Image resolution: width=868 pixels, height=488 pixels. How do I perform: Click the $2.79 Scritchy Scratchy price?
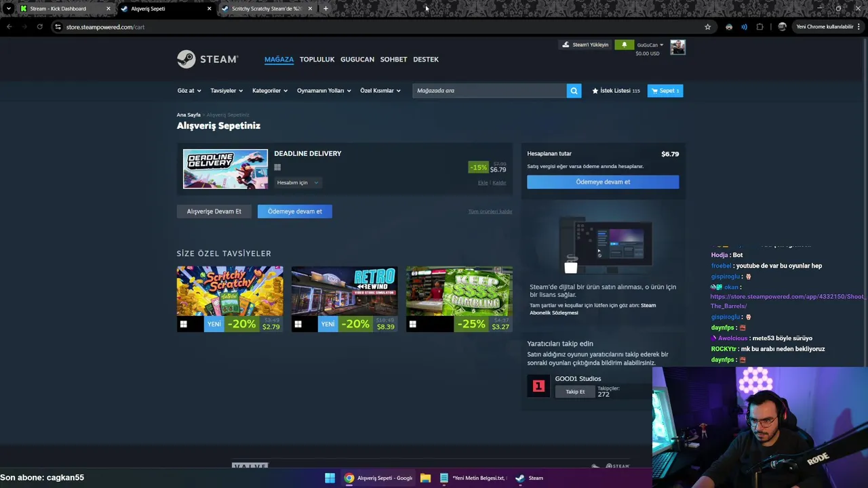(x=271, y=327)
